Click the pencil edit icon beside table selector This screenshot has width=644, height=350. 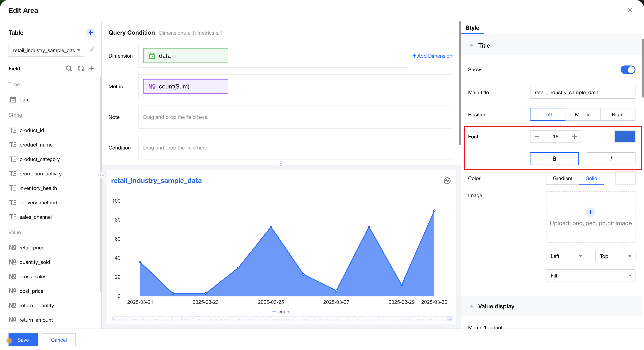point(92,49)
